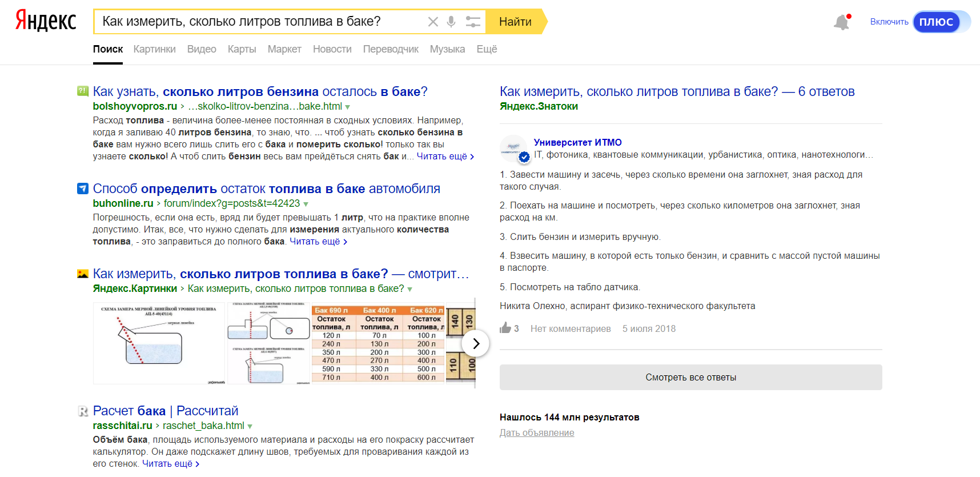This screenshot has height=477, width=980.
Task: Click bolshoyvopros.ru green site link
Action: (x=135, y=106)
